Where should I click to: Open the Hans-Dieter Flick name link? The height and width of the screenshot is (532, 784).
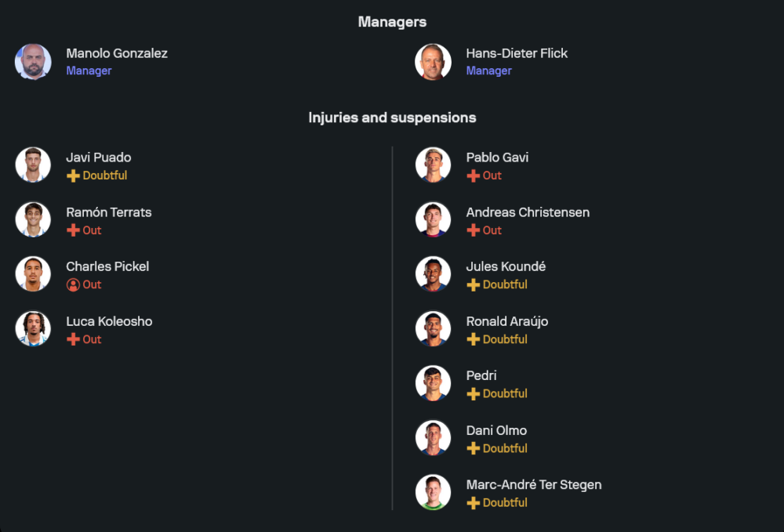coord(517,53)
